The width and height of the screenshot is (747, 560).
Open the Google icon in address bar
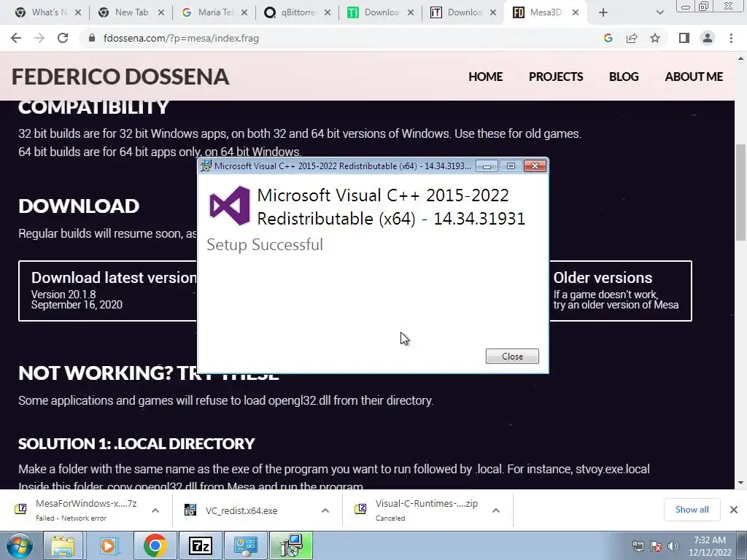[608, 38]
